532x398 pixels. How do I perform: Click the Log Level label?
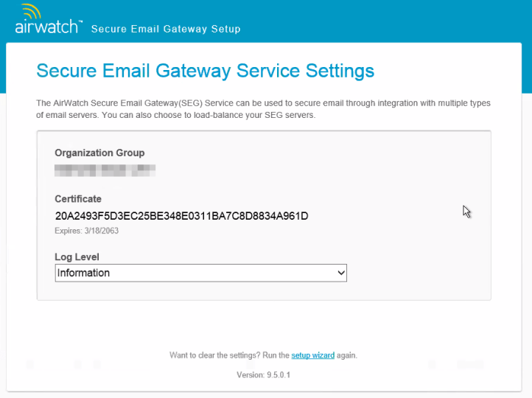(77, 257)
